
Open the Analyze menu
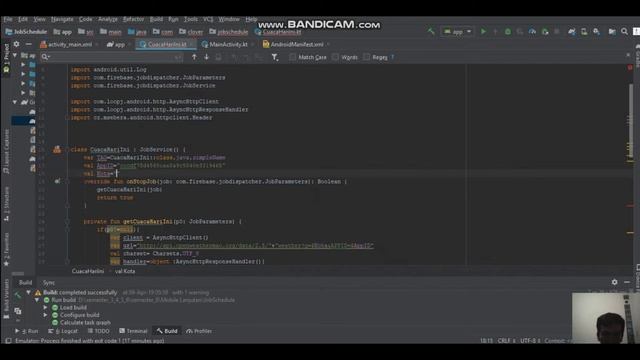[x=108, y=19]
